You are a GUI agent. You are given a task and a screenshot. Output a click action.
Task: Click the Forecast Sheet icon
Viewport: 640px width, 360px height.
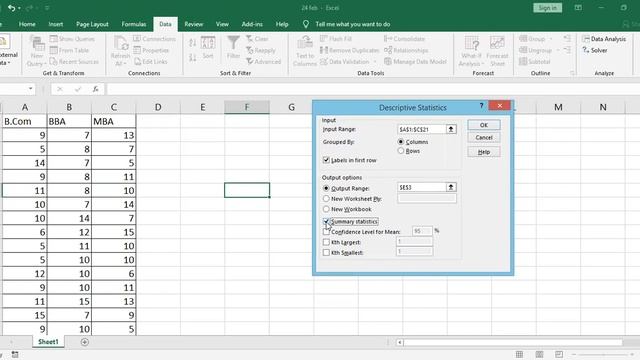coord(497,51)
